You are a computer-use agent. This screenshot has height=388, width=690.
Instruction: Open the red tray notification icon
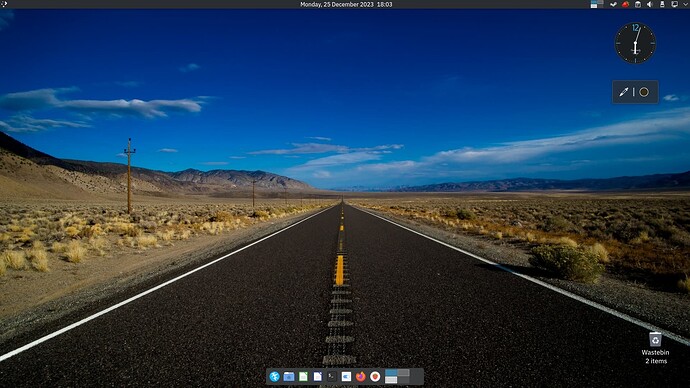625,4
